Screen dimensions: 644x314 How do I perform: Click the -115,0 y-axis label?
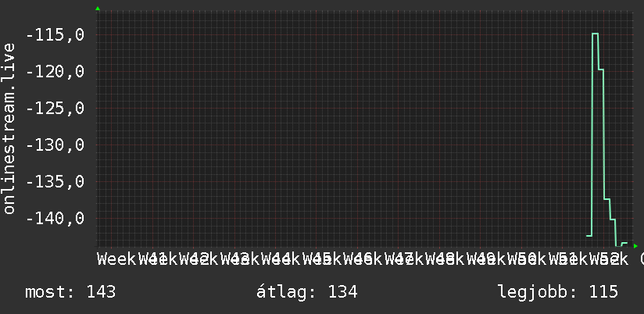pos(55,35)
